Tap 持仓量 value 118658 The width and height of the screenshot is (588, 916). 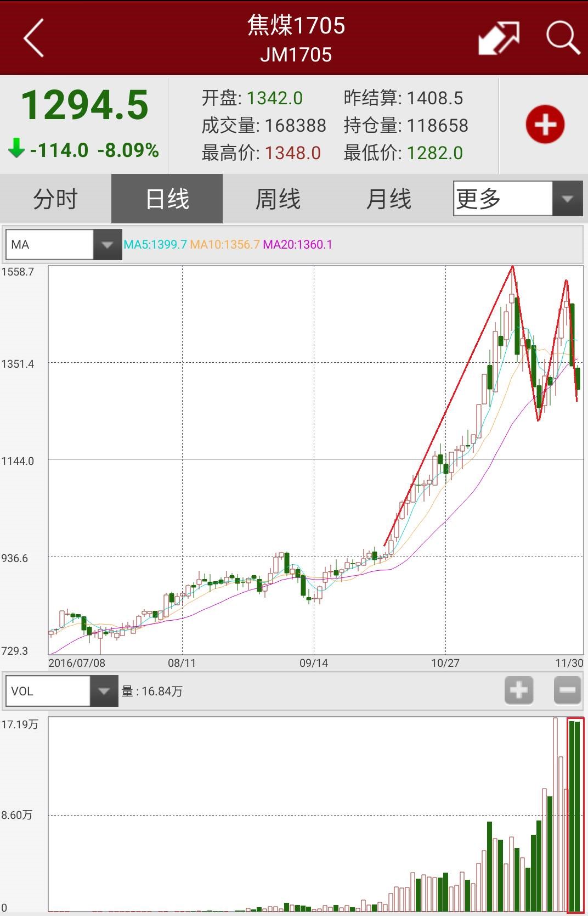(x=437, y=126)
